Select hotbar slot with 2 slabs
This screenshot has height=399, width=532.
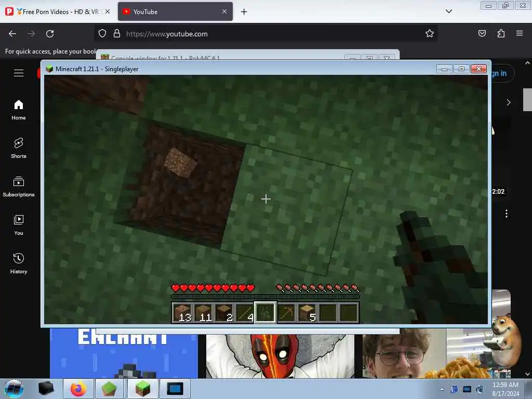tap(224, 313)
